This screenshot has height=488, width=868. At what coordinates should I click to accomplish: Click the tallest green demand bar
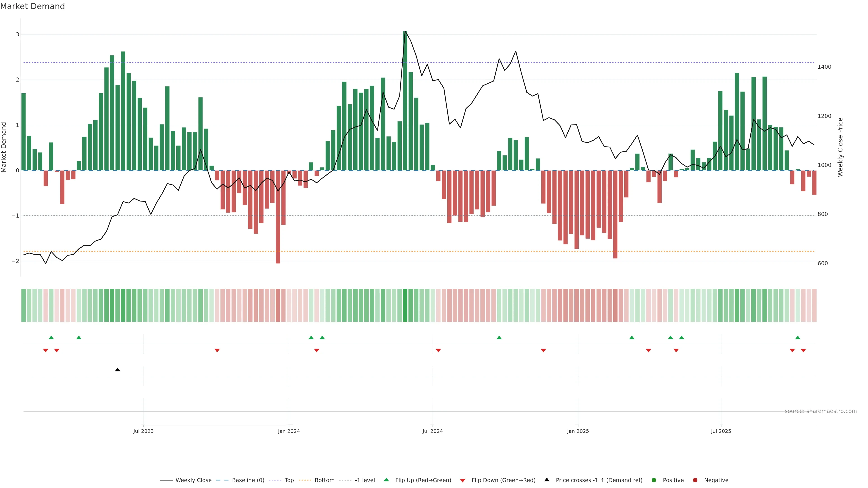(405, 101)
